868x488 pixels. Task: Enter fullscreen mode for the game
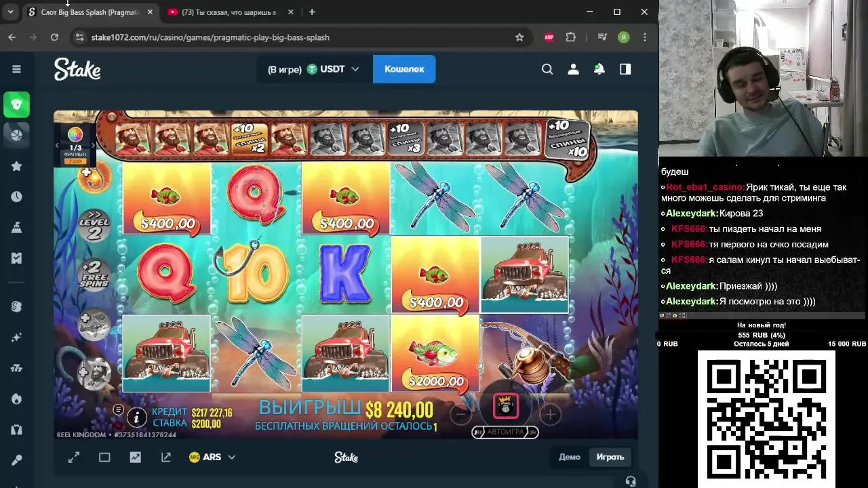[x=74, y=457]
